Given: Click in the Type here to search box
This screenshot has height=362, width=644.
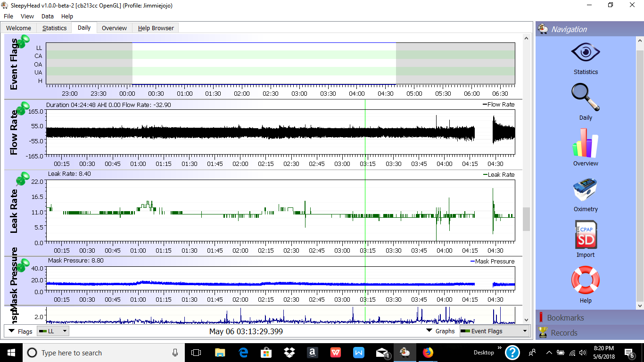Looking at the screenshot, I should (x=103, y=353).
